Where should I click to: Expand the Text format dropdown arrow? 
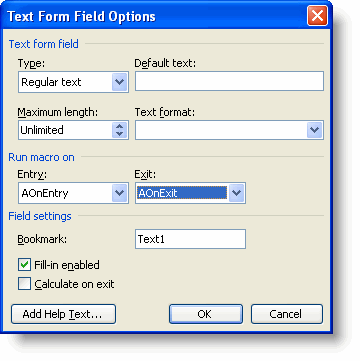point(314,130)
